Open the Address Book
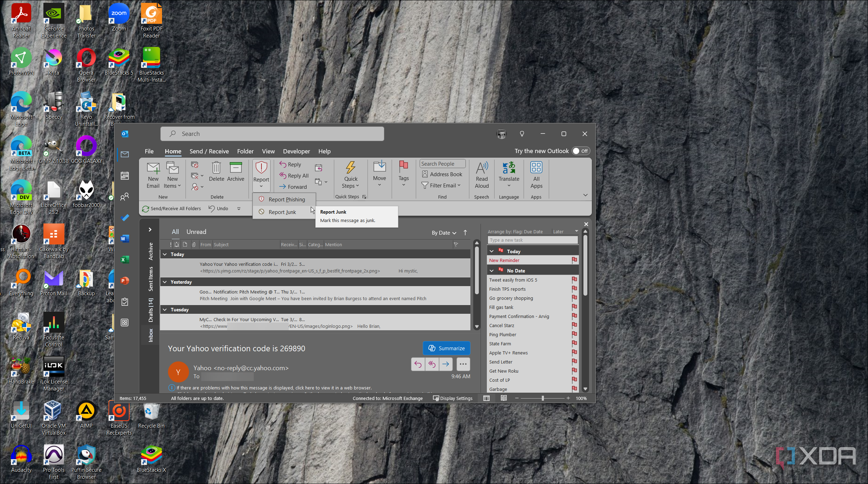 tap(442, 174)
